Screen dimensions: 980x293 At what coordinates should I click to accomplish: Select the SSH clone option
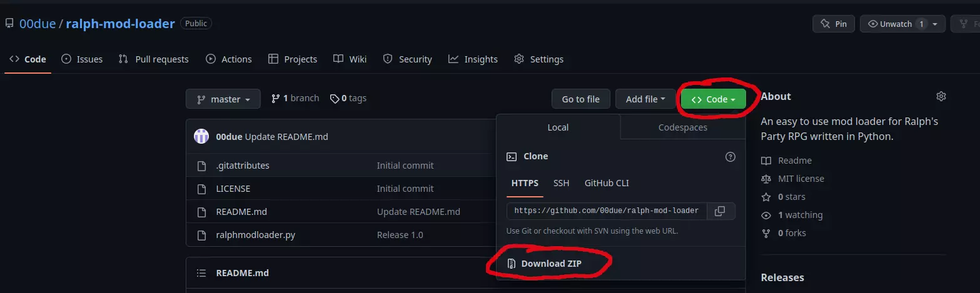point(562,183)
